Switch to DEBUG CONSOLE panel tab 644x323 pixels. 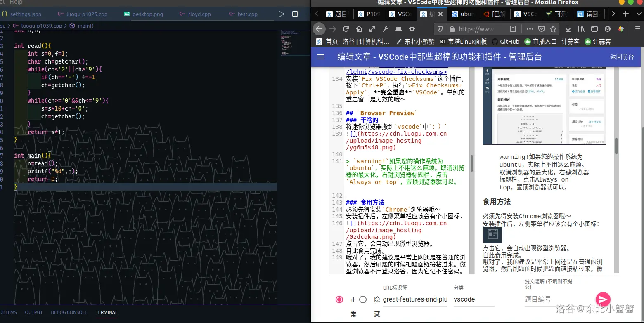pos(69,312)
